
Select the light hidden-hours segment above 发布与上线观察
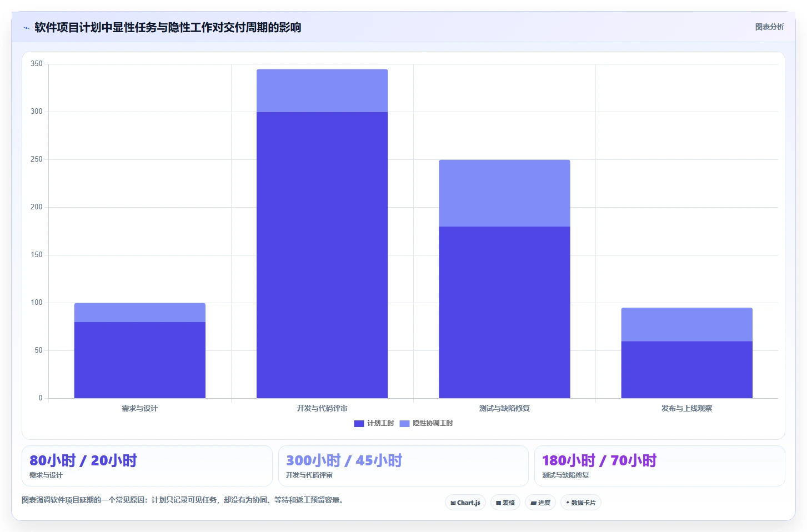tap(687, 324)
